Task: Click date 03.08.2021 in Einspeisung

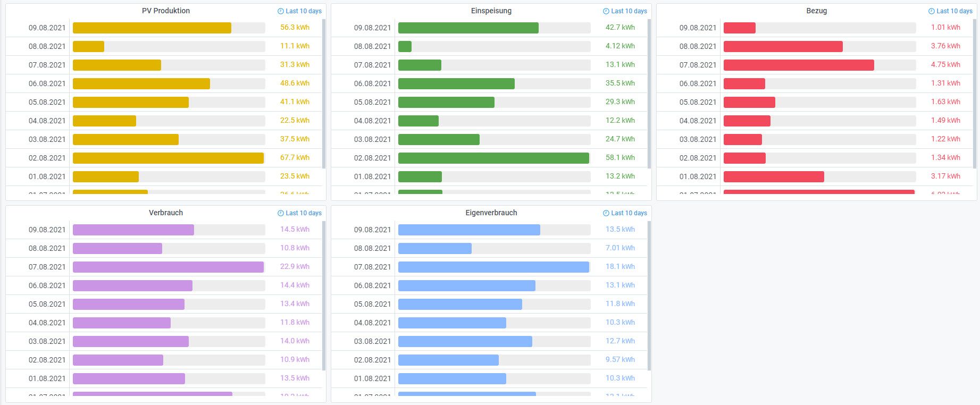Action: click(373, 139)
